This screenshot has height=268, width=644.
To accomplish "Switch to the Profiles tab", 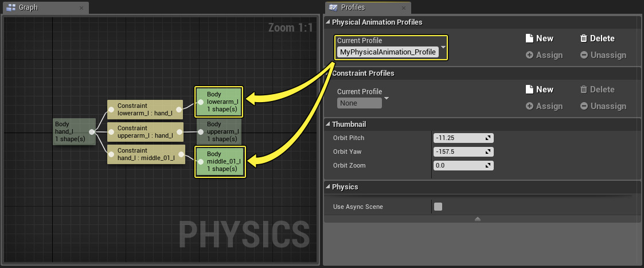I will pos(357,8).
